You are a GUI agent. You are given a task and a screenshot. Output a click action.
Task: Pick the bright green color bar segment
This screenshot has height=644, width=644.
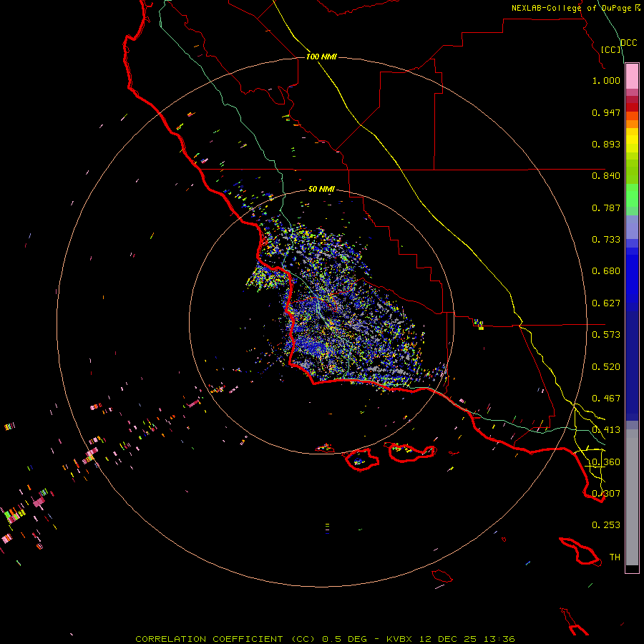pyautogui.click(x=632, y=195)
